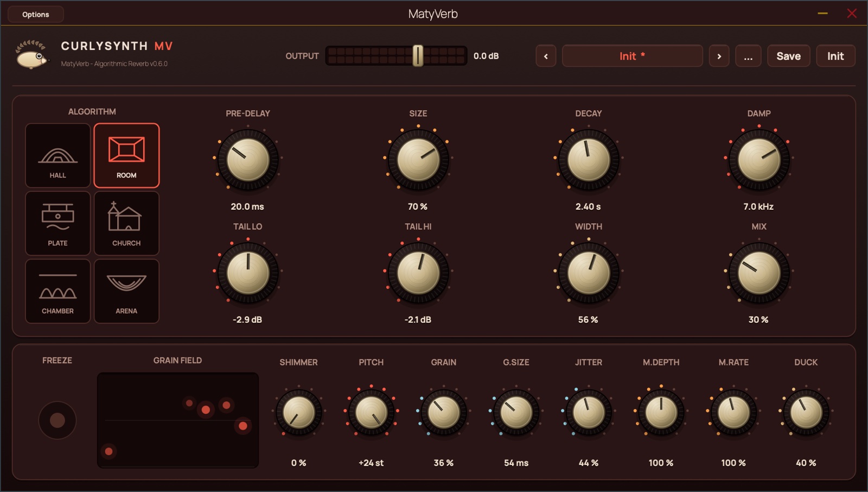Click the Tail Lo knob

tap(248, 273)
